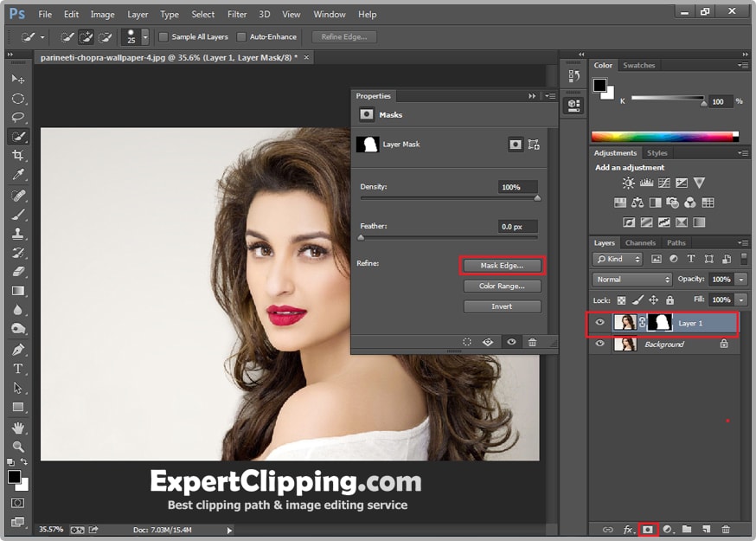Open the Normal blend mode dropdown
This screenshot has width=756, height=541.
pos(631,280)
